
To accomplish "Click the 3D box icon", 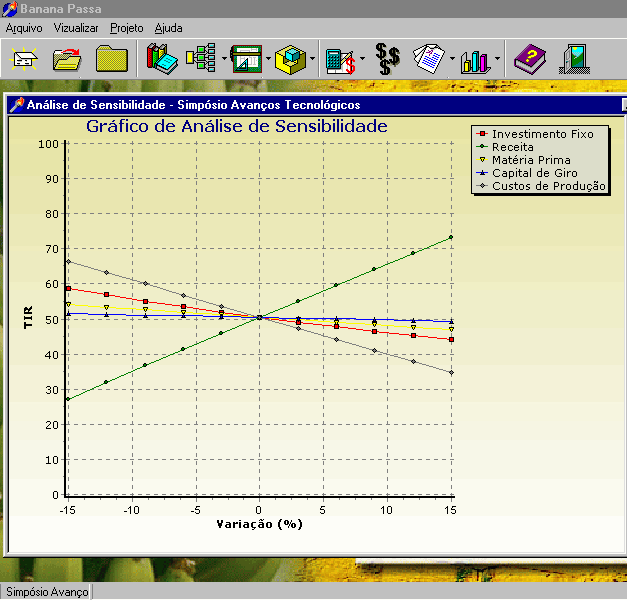I will tap(291, 60).
